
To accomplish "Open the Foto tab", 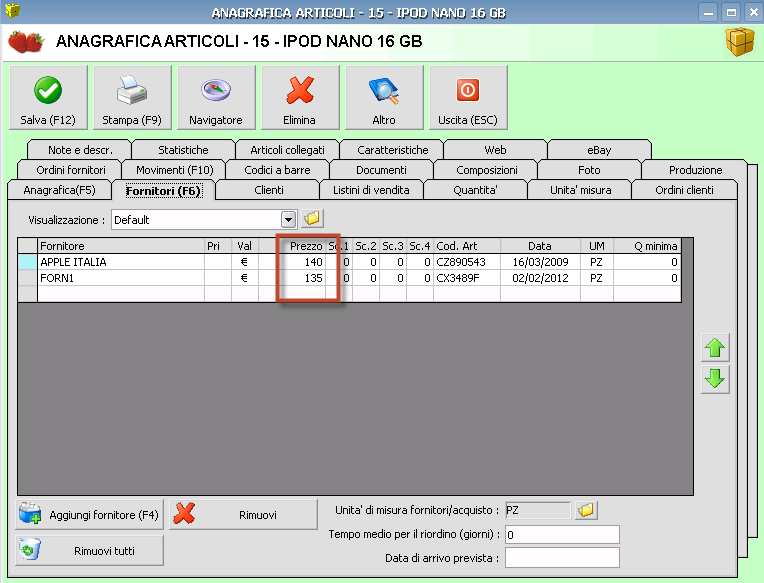I will [x=589, y=170].
